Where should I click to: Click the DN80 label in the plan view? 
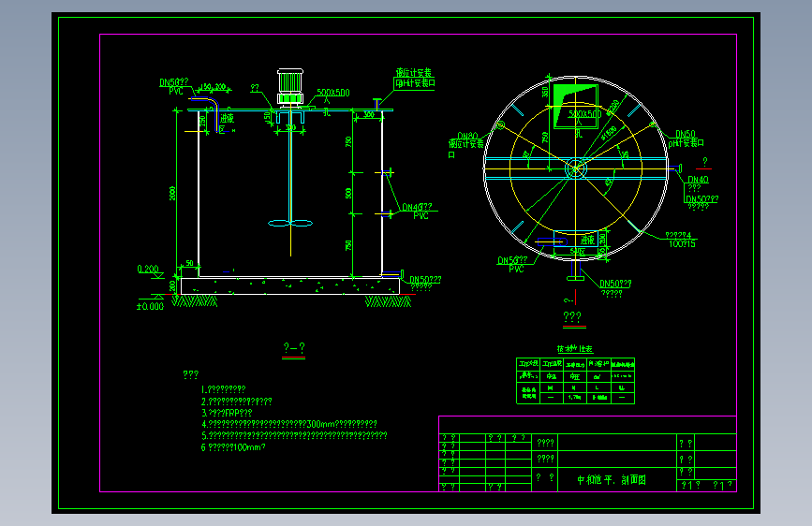(x=467, y=136)
